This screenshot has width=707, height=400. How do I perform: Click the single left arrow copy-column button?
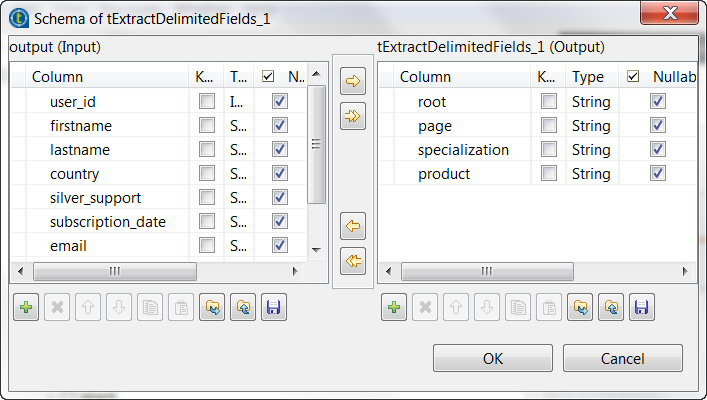(353, 226)
